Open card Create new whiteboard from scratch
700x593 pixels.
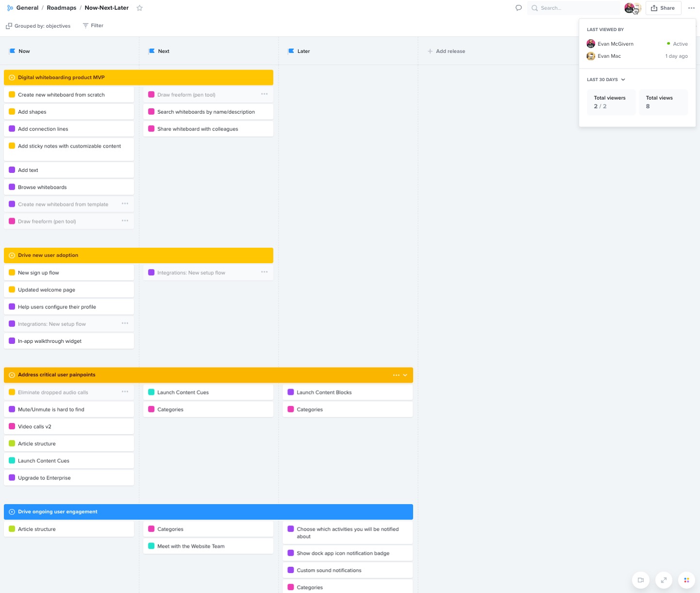[69, 95]
